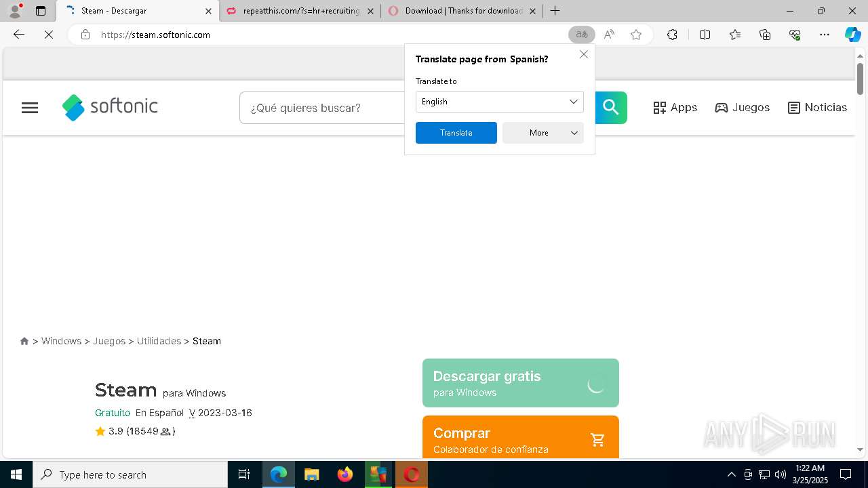
Task: Launch Copilot from the toolbar
Action: click(x=852, y=35)
